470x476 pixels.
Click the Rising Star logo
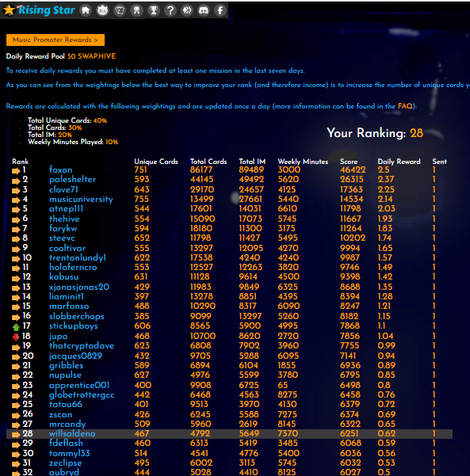(x=39, y=10)
